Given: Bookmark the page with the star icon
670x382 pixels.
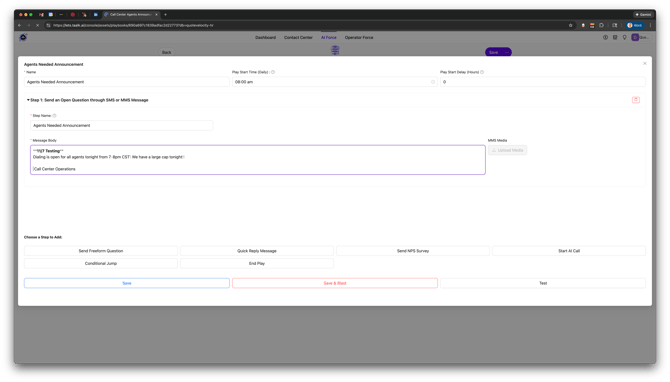Looking at the screenshot, I should point(570,25).
